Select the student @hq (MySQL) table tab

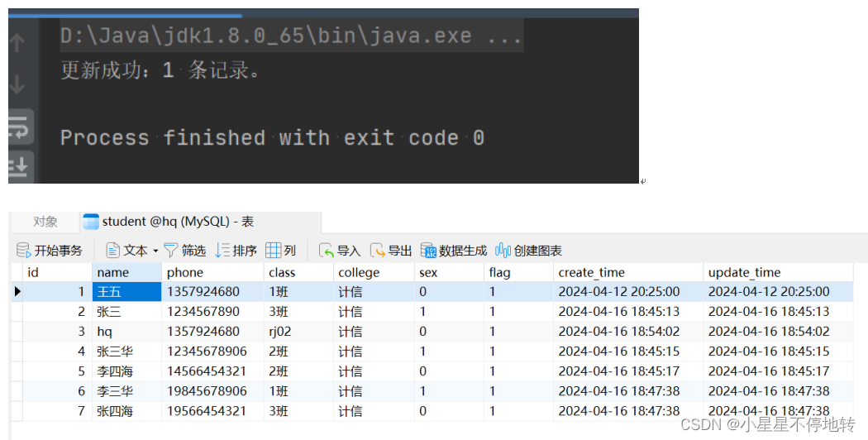click(200, 222)
